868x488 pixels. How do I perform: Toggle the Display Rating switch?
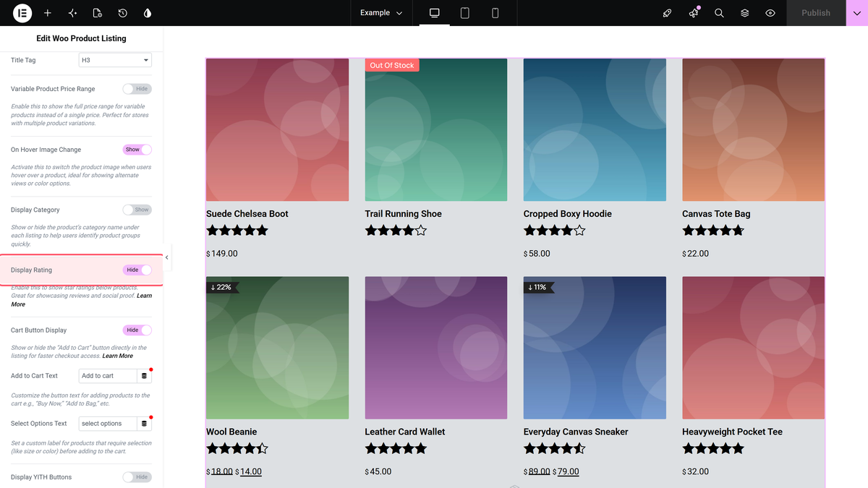coord(137,270)
